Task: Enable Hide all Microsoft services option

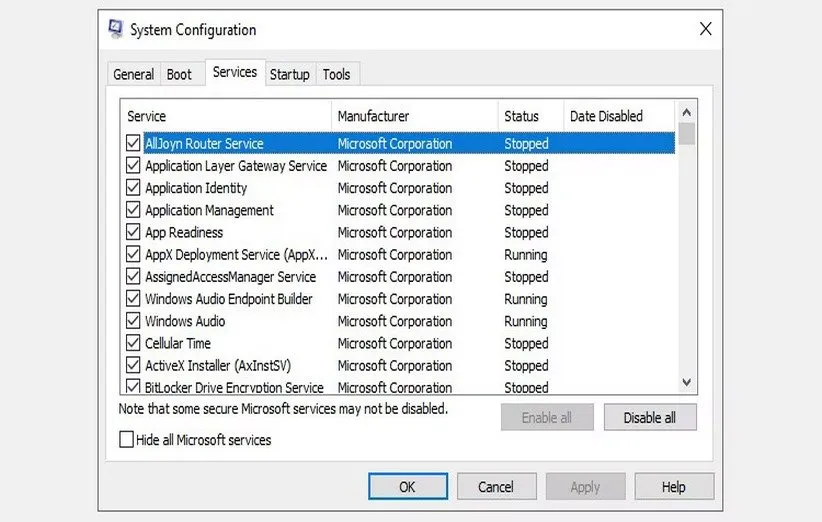Action: tap(126, 440)
